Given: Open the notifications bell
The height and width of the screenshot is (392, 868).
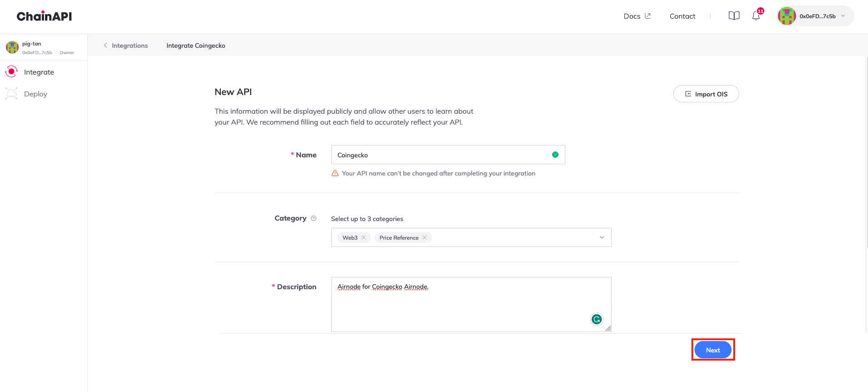Looking at the screenshot, I should tap(756, 16).
